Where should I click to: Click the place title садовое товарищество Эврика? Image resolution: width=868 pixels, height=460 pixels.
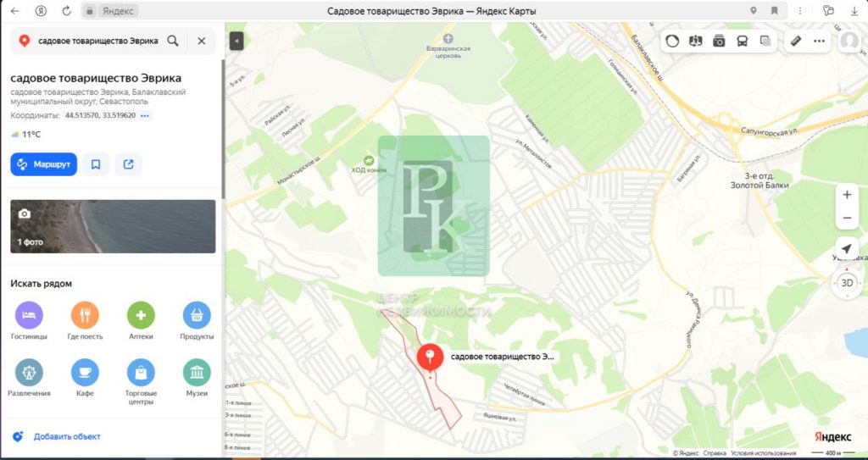coord(96,78)
